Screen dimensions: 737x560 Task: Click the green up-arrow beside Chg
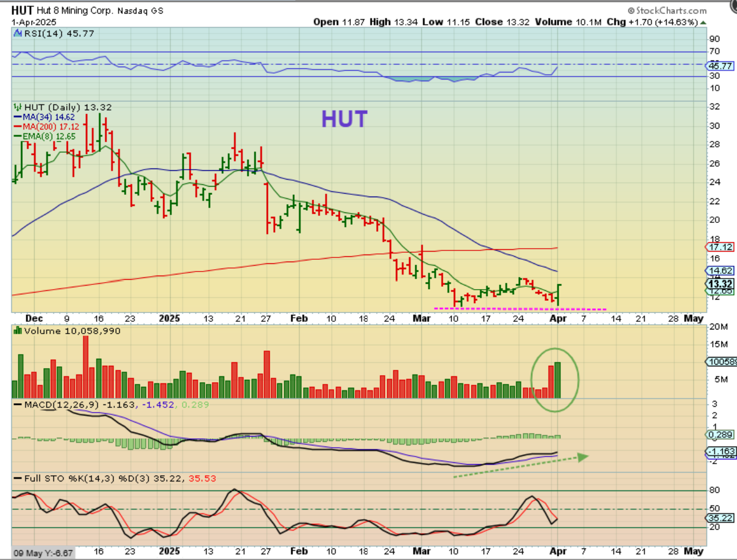(703, 22)
